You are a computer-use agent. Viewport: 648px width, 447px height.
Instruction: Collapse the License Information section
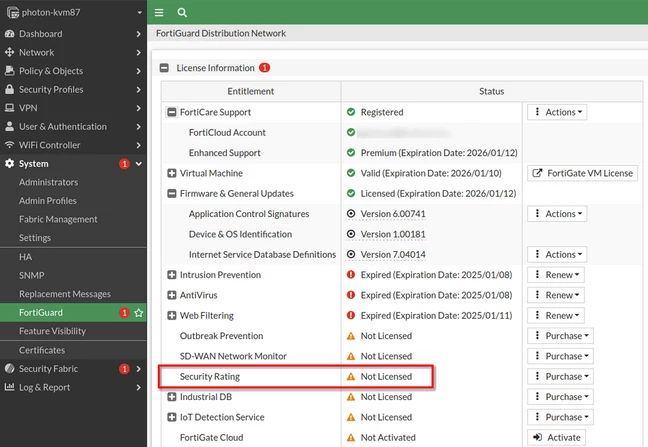pyautogui.click(x=164, y=68)
